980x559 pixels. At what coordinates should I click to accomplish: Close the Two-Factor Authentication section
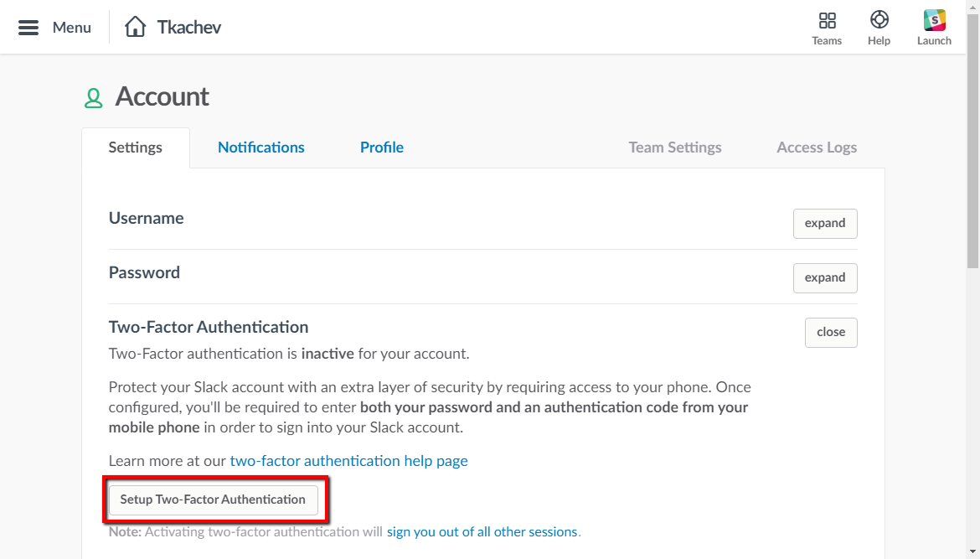tap(830, 333)
